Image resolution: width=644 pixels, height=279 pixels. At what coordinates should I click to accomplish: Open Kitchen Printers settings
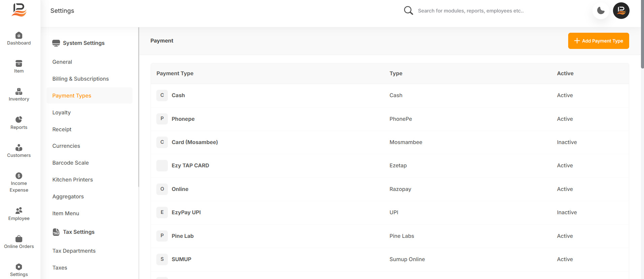tap(72, 180)
